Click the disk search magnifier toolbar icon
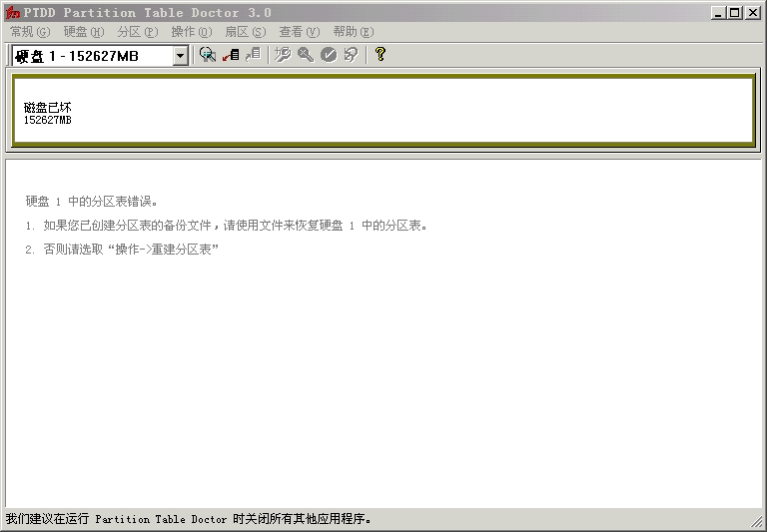The image size is (767, 532). coord(208,55)
